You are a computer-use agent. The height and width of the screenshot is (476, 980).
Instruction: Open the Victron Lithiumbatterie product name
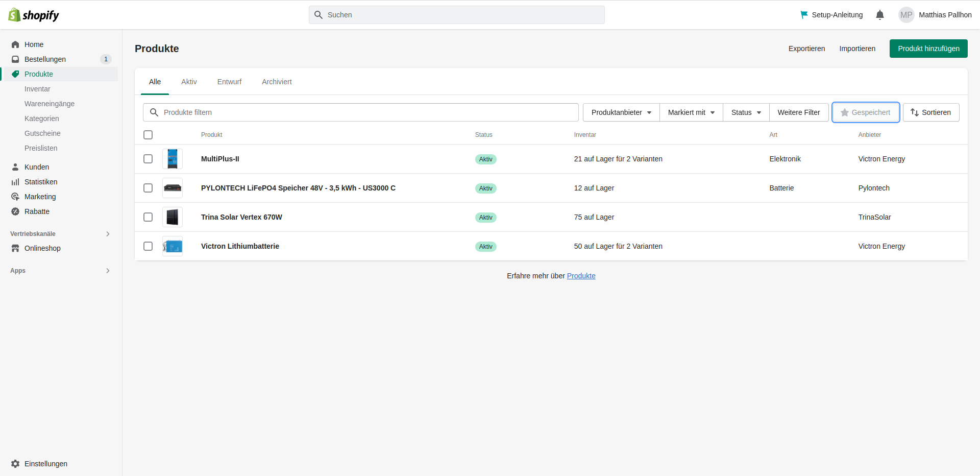click(x=240, y=246)
